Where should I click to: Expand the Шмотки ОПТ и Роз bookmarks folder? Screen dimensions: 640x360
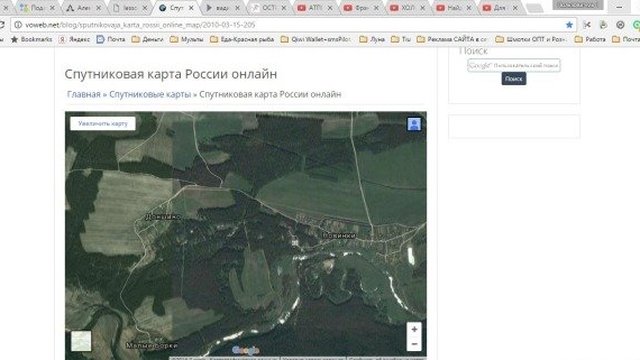tap(531, 39)
